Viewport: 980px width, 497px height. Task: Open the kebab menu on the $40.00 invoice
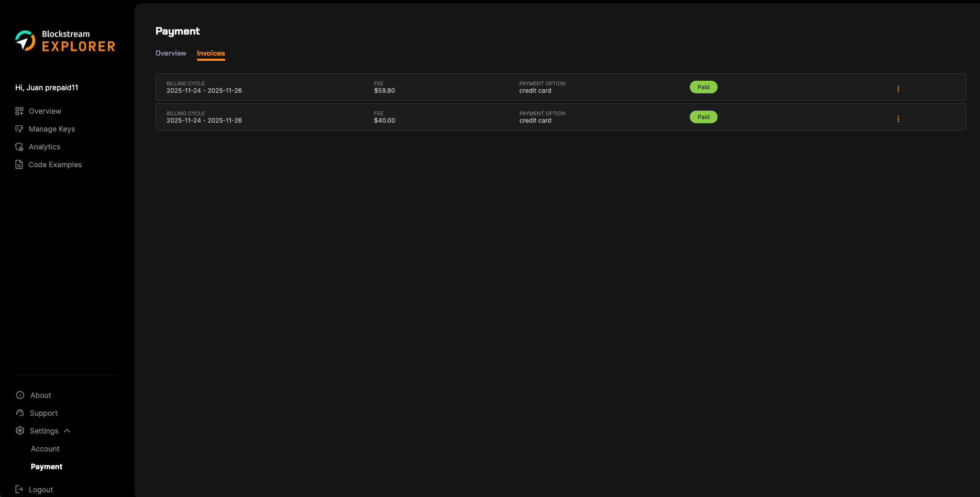point(898,119)
